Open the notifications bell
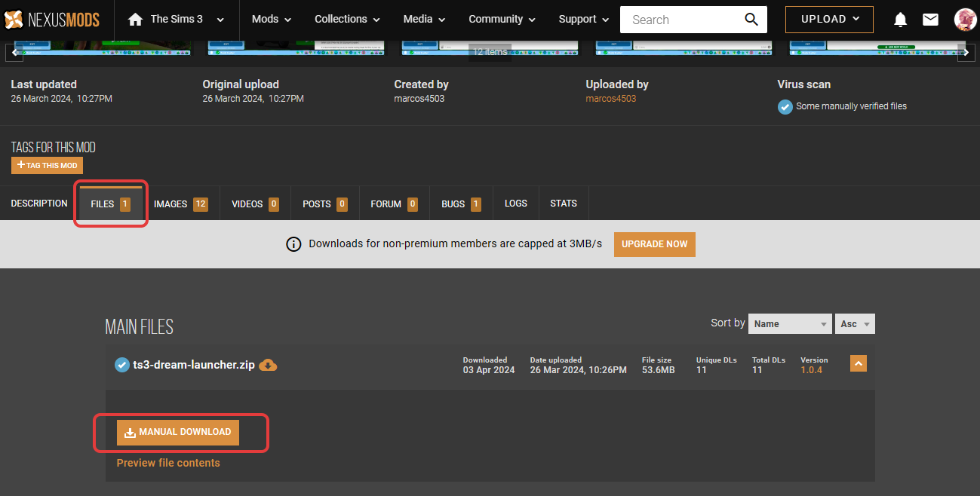Viewport: 980px width, 496px height. click(x=900, y=20)
